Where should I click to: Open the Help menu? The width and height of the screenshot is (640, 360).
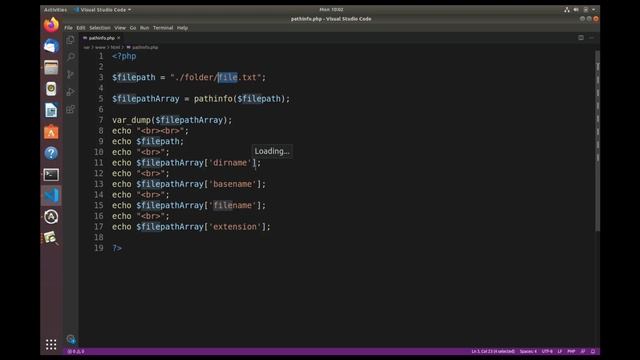coord(182,28)
